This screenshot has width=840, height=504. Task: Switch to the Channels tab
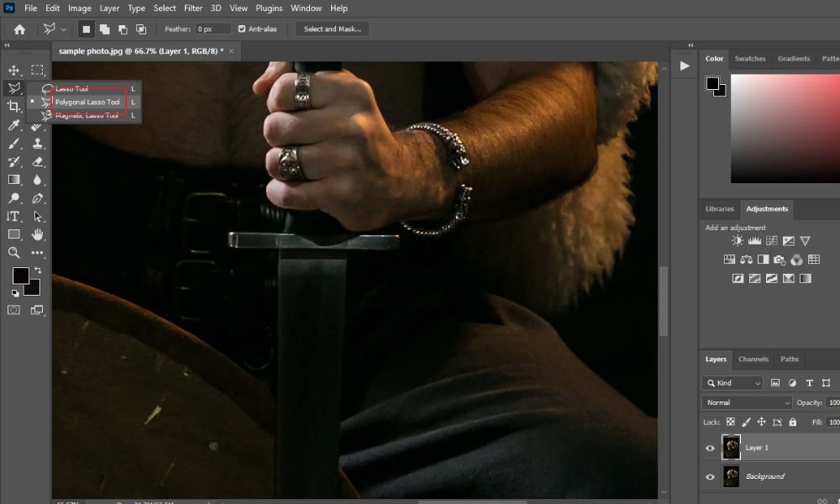pyautogui.click(x=753, y=360)
